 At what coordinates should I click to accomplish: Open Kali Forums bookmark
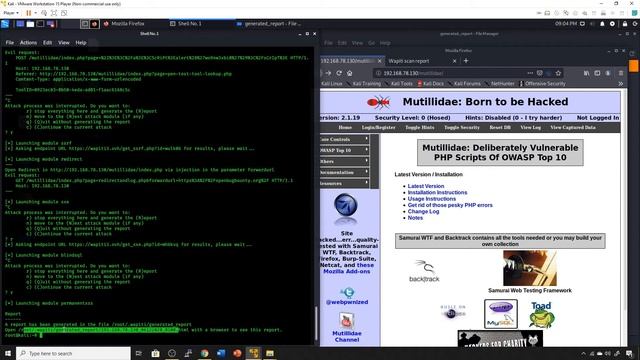pos(464,84)
